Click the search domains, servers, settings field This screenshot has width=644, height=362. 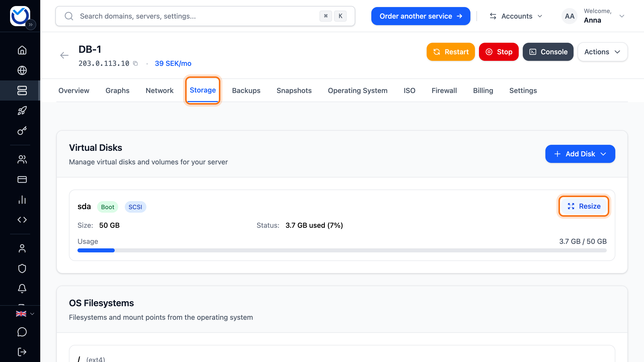pos(205,16)
